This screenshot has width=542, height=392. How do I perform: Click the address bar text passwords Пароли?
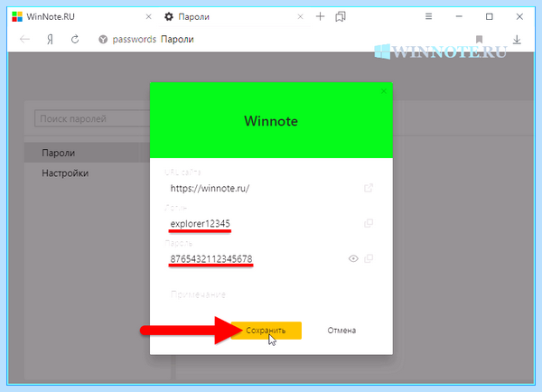[x=154, y=40]
